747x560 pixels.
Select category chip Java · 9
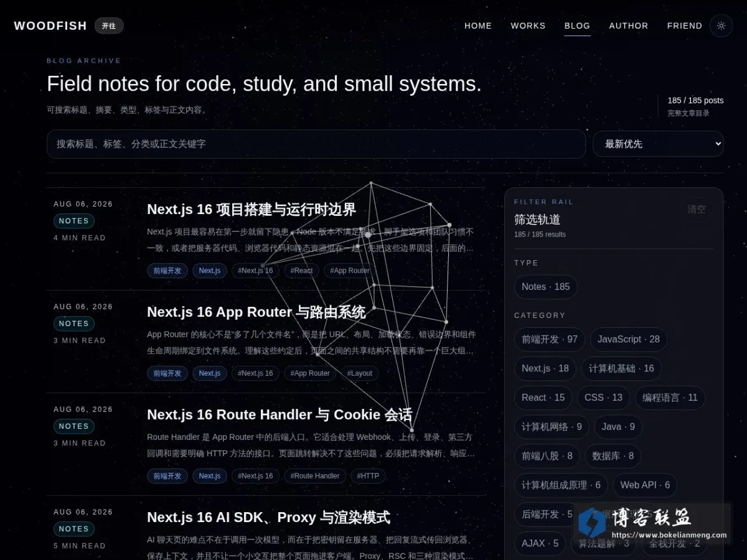(x=618, y=427)
